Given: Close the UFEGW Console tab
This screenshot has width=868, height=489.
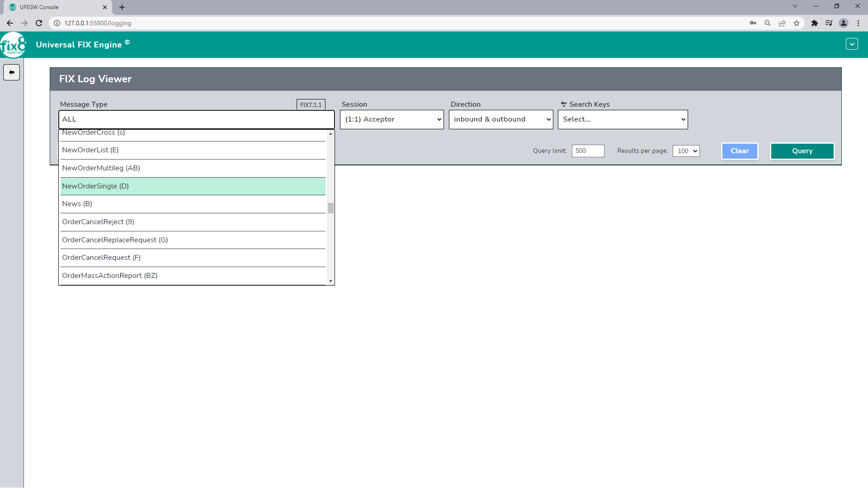Looking at the screenshot, I should coord(105,7).
